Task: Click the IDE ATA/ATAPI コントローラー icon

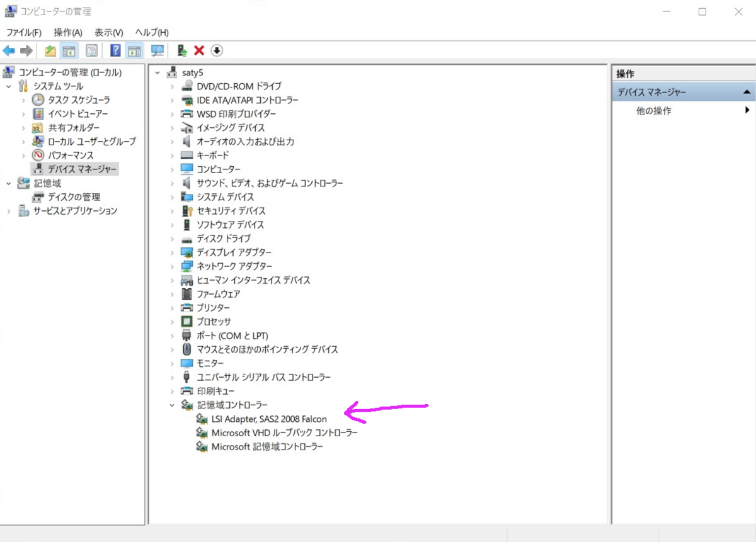Action: [186, 100]
